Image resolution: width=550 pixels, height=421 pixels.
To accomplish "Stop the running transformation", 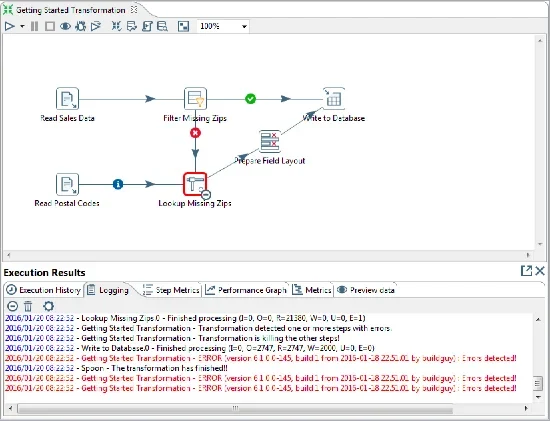I will click(50, 26).
